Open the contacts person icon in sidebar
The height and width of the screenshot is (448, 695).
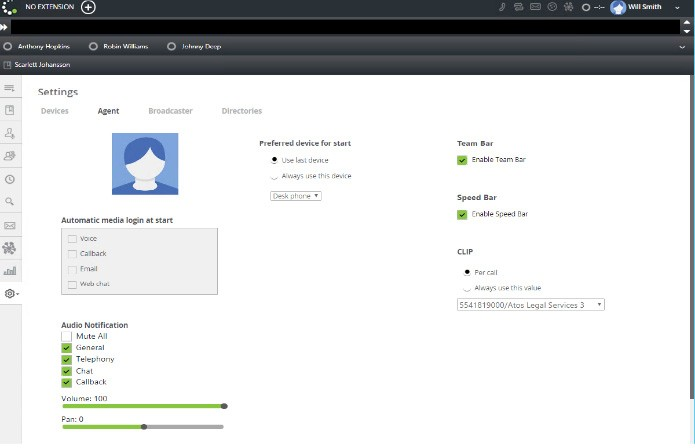pyautogui.click(x=10, y=133)
